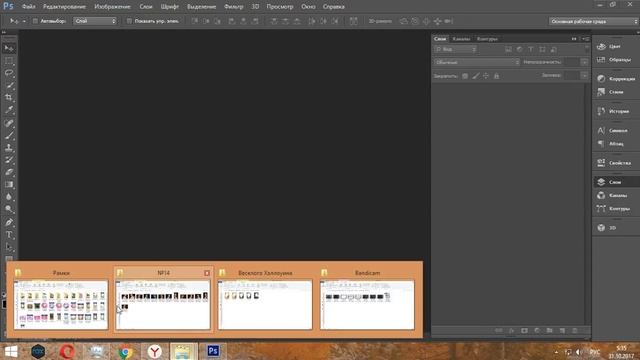Select the Crop tool

[x=9, y=98]
